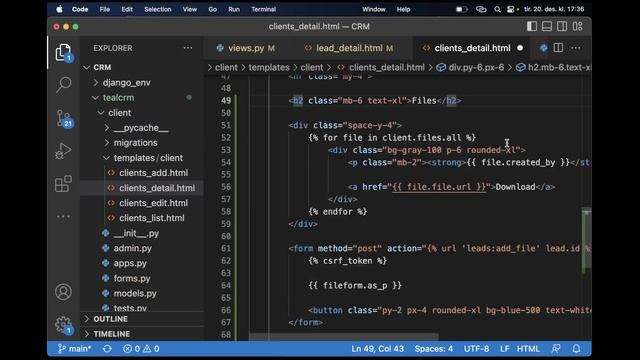Open the Accounts menu icon
This screenshot has height=360, width=640.
(x=63, y=292)
